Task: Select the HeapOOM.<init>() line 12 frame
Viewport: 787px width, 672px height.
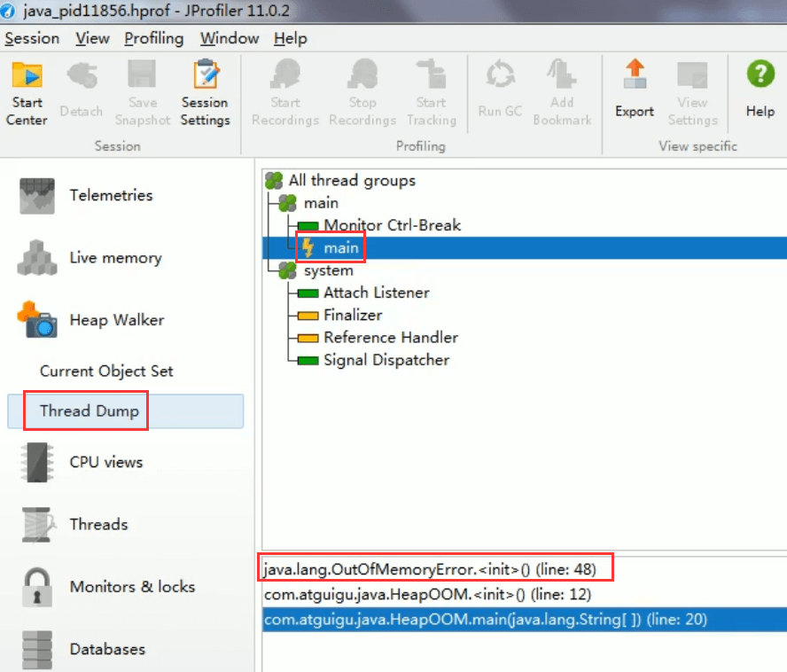Action: [427, 595]
